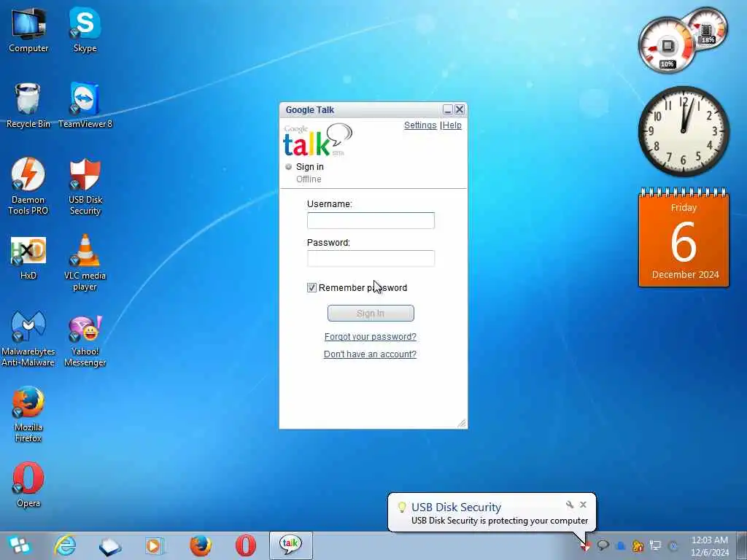Click the analog clock gadget
This screenshot has height=560, width=747.
tap(684, 131)
